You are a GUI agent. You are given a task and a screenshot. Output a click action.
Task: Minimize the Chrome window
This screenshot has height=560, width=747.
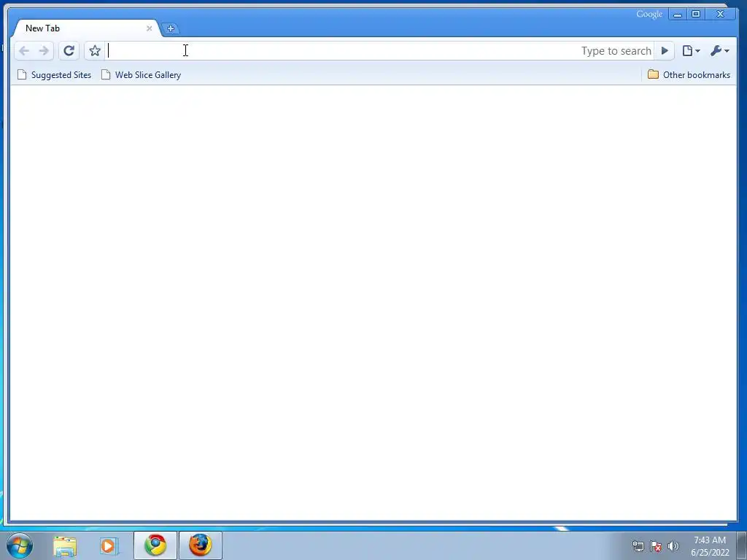tap(678, 15)
